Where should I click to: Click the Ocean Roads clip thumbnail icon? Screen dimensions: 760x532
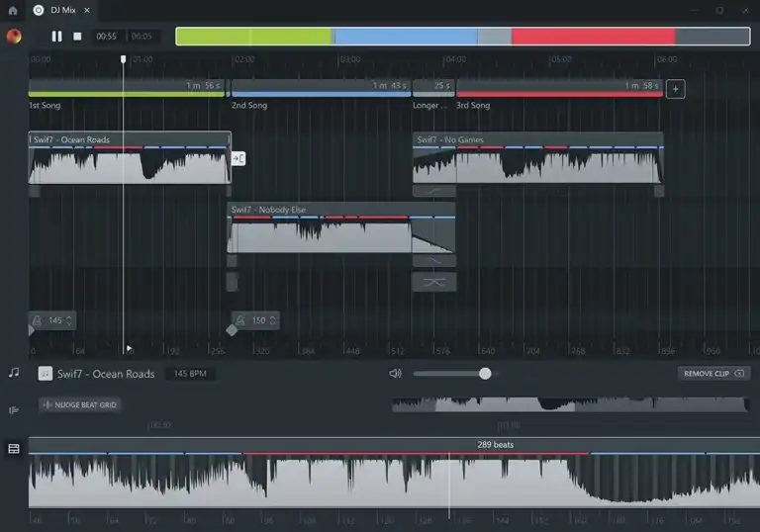tap(46, 374)
